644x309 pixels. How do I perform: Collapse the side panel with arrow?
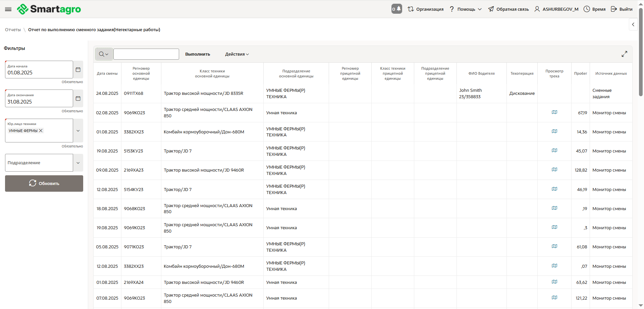tap(633, 24)
